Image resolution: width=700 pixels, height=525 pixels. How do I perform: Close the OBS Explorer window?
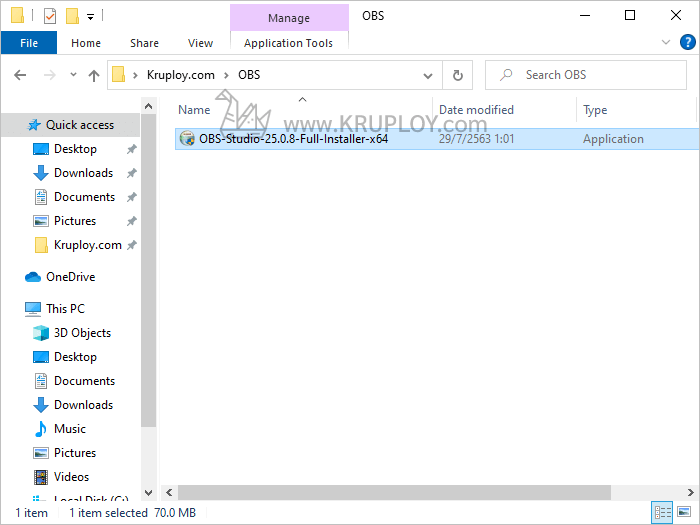(676, 15)
